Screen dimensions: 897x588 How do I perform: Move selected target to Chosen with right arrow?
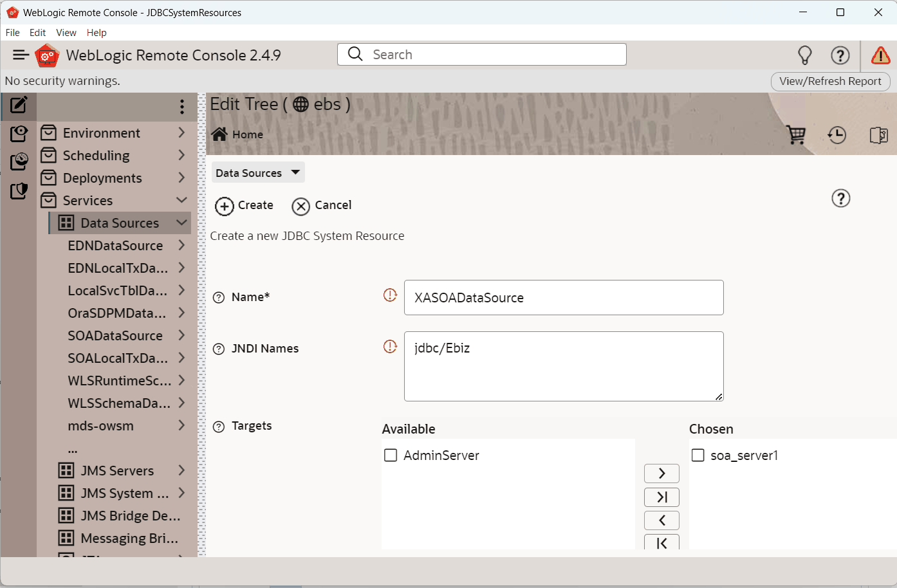pos(661,473)
